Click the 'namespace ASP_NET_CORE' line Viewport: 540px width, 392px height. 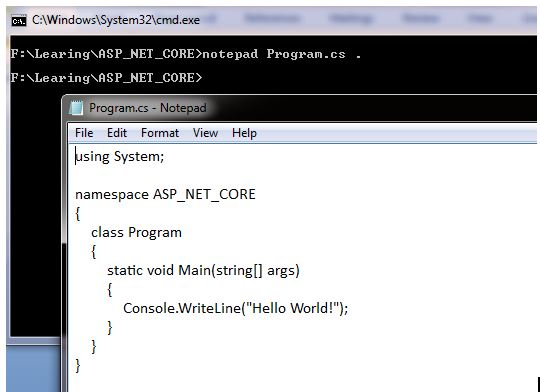[165, 194]
